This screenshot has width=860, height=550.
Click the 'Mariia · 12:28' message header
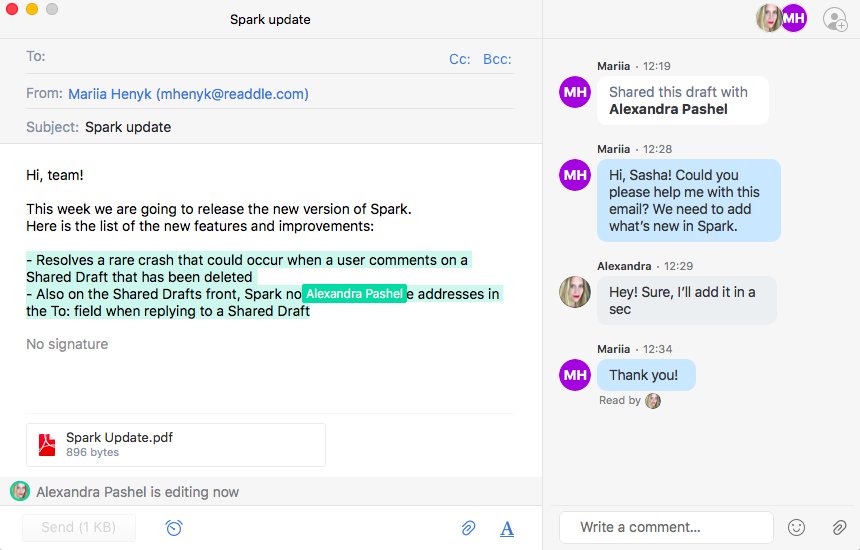(635, 149)
